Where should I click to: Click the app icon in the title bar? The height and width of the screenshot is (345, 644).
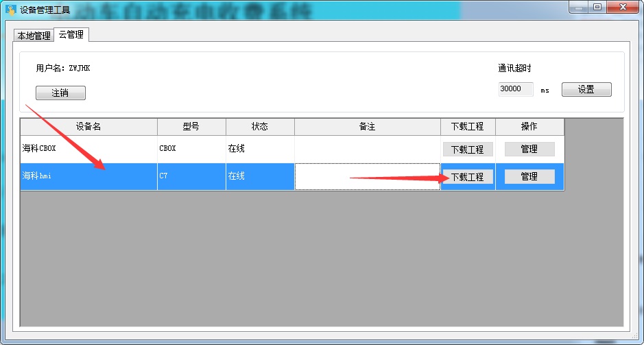point(10,10)
